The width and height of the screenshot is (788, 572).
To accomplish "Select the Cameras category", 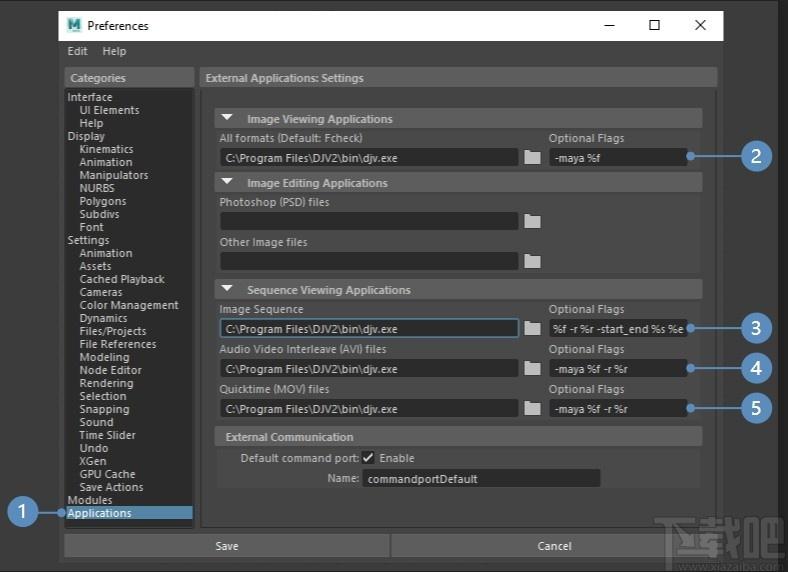I will point(101,292).
